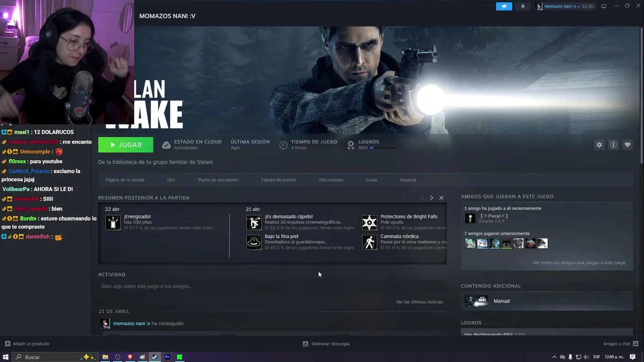Open the Discusiones tab
644x362 pixels.
click(331, 180)
